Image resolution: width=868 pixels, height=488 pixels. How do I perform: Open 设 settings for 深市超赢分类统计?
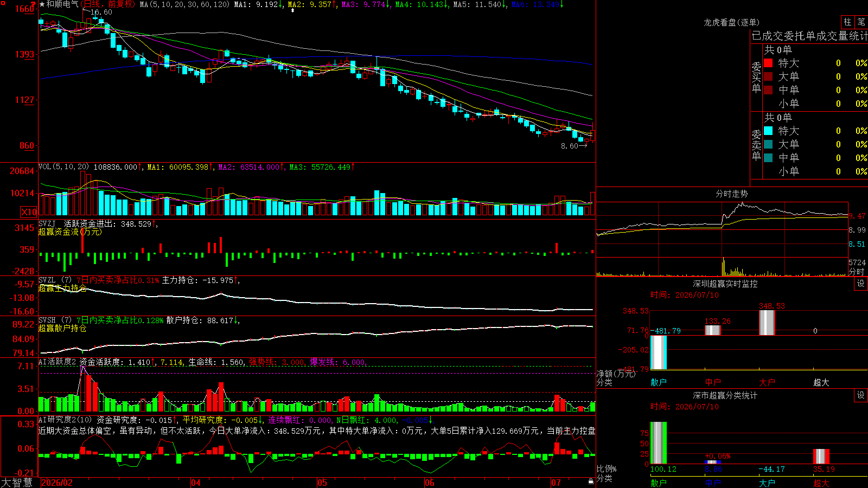(861, 395)
